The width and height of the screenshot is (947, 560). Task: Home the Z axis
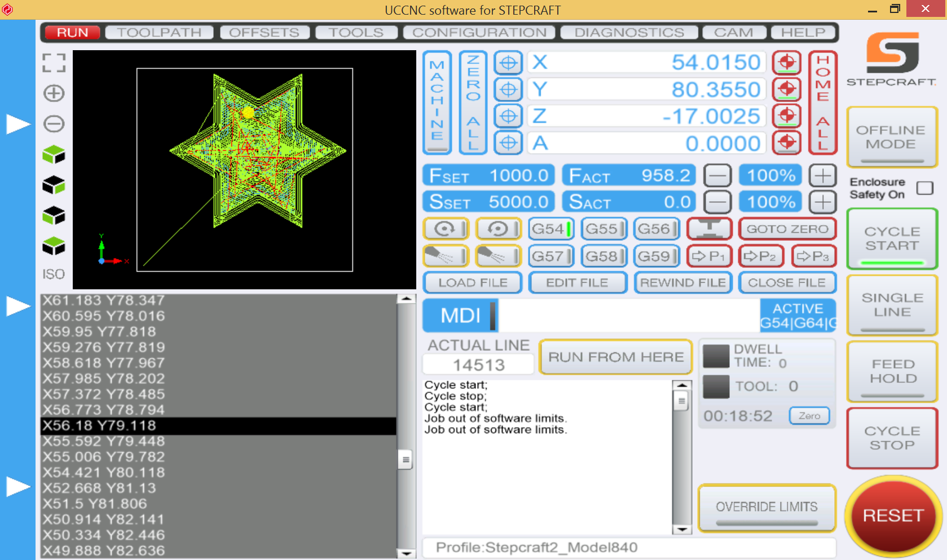(x=787, y=116)
